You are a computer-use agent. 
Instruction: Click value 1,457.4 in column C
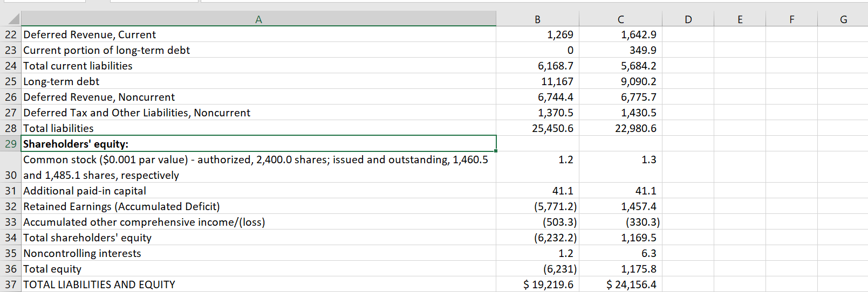click(x=620, y=206)
